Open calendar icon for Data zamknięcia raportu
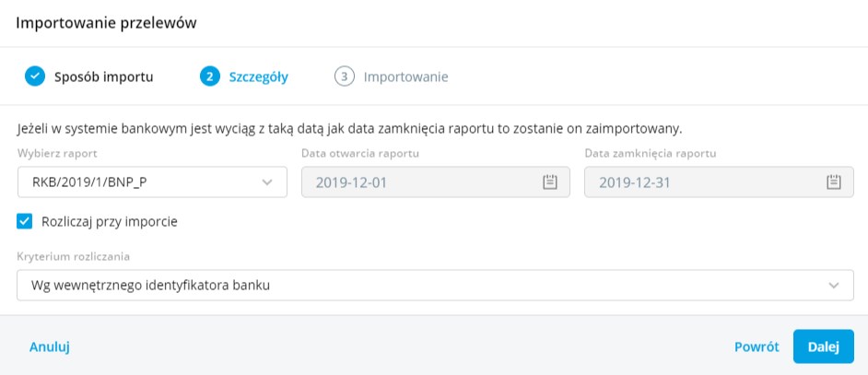The height and width of the screenshot is (375, 868). 834,182
